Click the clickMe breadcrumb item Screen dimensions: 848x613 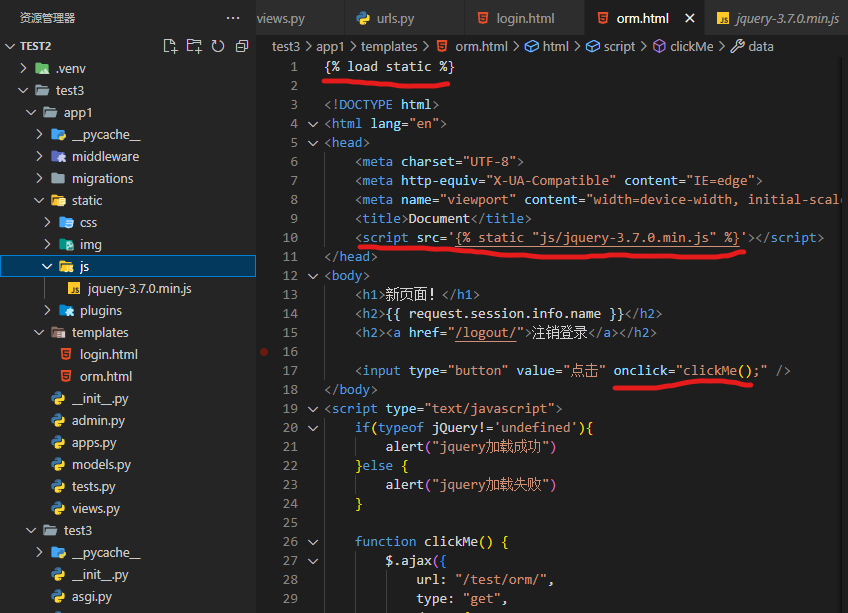pos(694,46)
